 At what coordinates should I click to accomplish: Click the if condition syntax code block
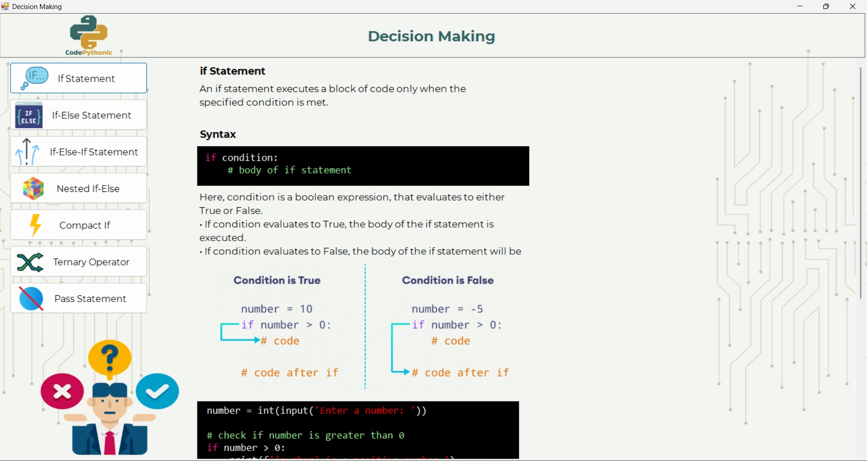click(x=363, y=166)
